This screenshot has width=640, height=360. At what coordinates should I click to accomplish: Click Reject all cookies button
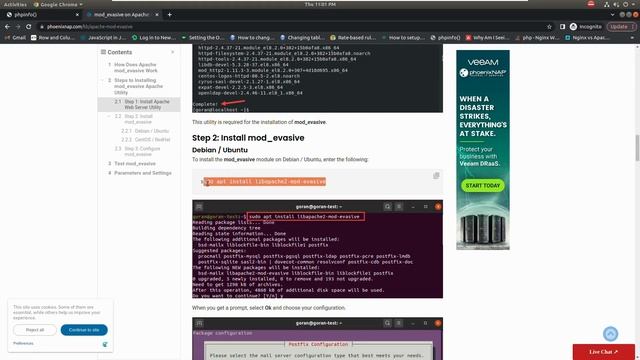click(x=35, y=330)
